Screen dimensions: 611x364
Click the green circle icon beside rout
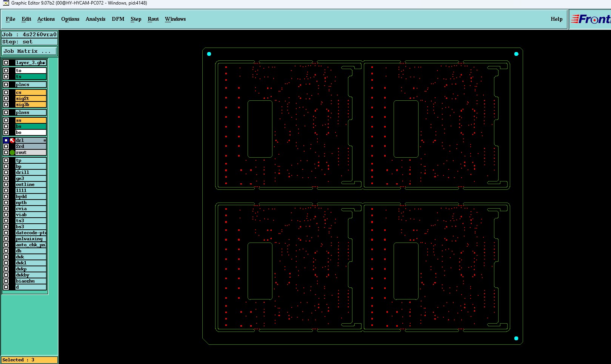[x=12, y=152]
